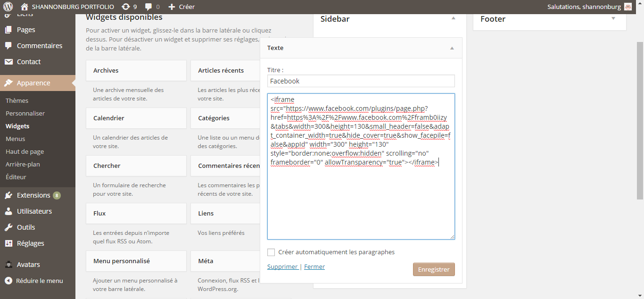Screen dimensions: 644x299
Task: Select the Archives available widget
Action: tap(136, 70)
